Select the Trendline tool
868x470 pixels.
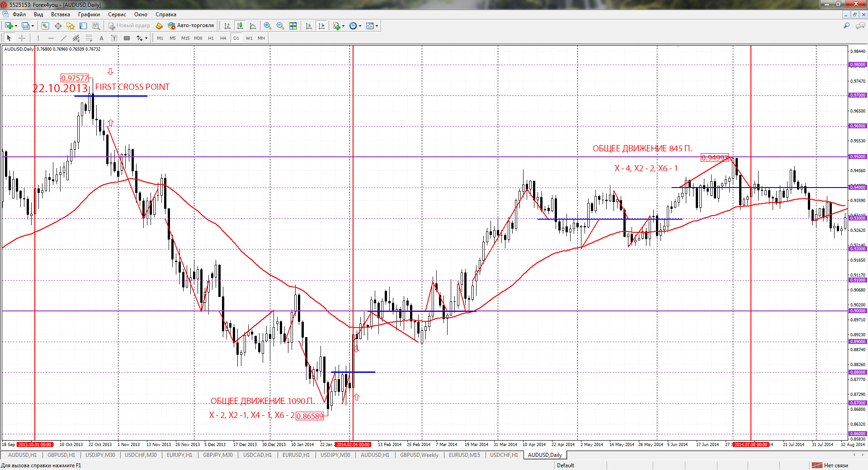63,38
